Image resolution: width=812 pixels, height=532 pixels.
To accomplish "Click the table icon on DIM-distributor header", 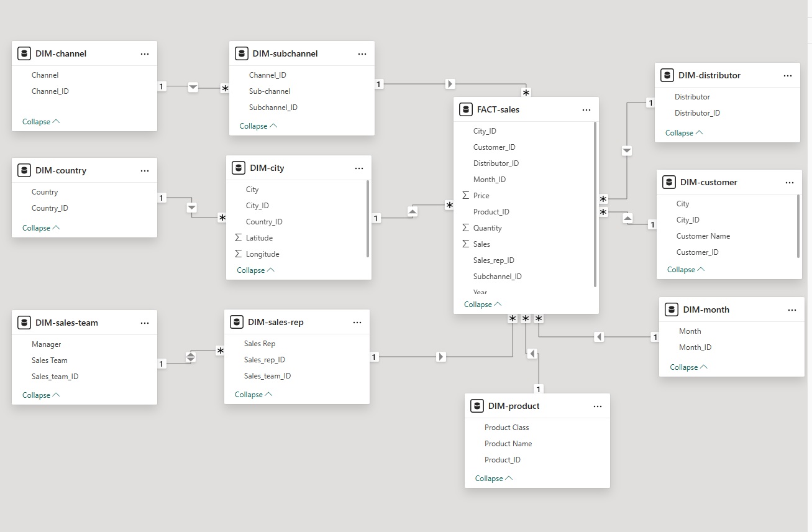I will pos(667,75).
